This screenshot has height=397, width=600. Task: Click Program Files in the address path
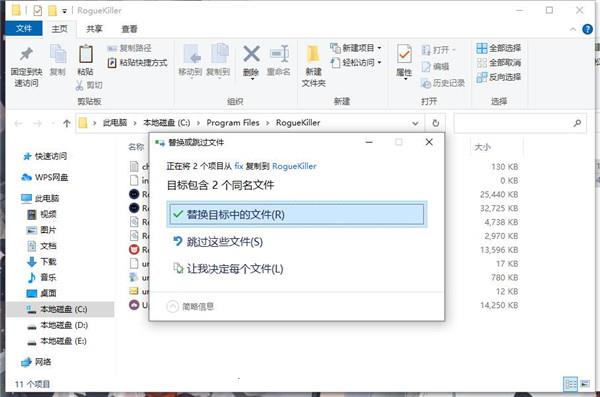tap(233, 123)
